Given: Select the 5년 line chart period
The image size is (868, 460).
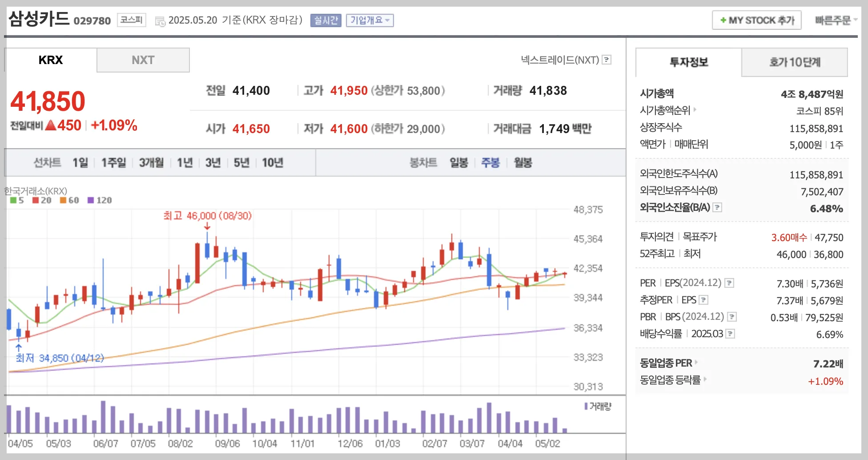Looking at the screenshot, I should click(x=241, y=163).
